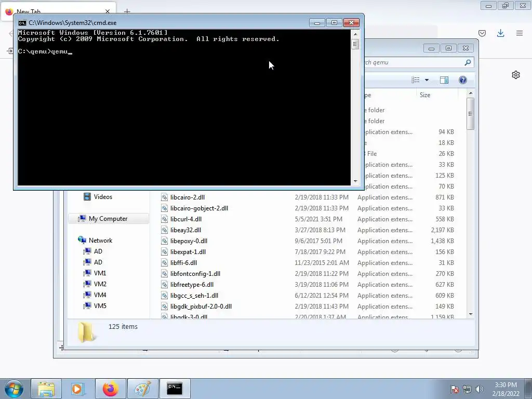Open Windows Start menu orb
The image size is (532, 399).
[14, 389]
